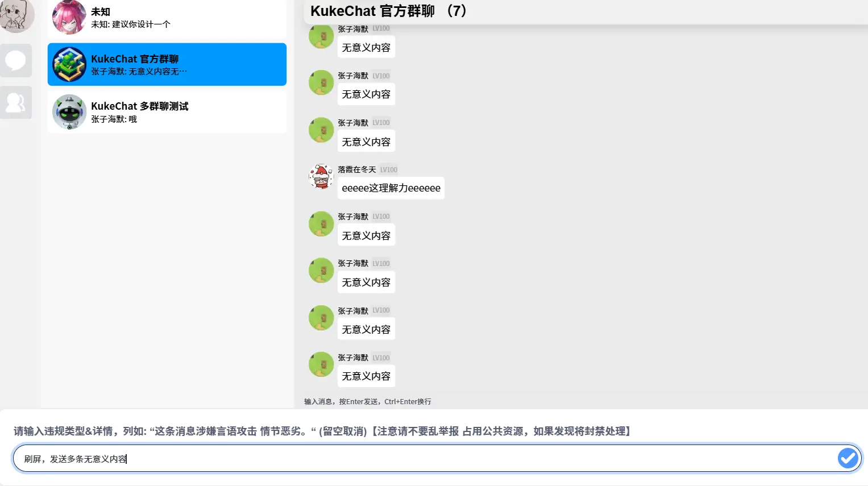This screenshot has height=486, width=868.
Task: Click the LV100 badge beside 落霞在冬天
Action: click(389, 169)
